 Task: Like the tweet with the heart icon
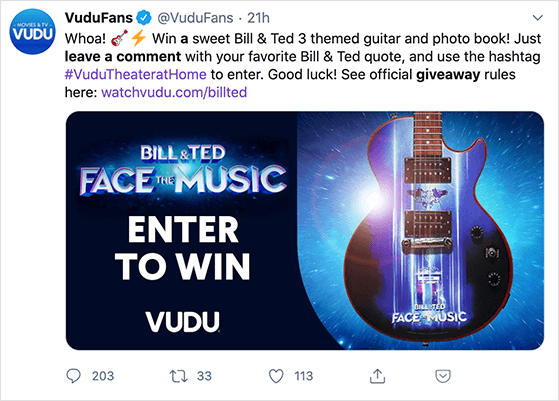[x=276, y=376]
